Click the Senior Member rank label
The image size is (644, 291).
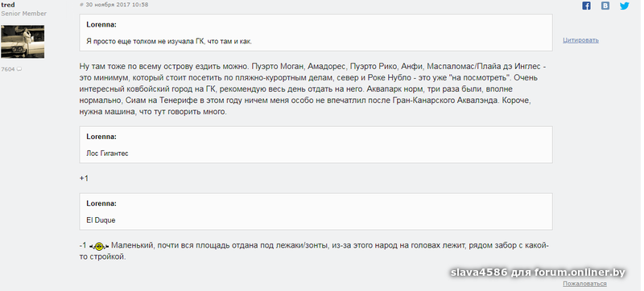24,14
